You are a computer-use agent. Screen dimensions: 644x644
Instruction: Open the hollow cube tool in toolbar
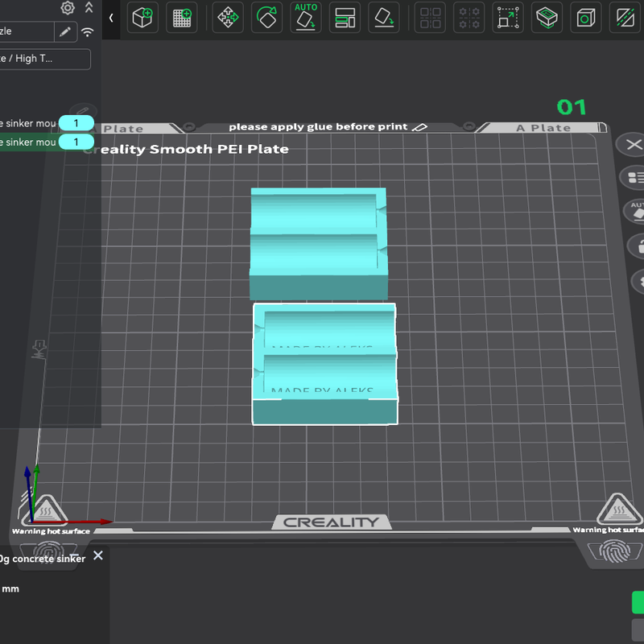tap(586, 18)
